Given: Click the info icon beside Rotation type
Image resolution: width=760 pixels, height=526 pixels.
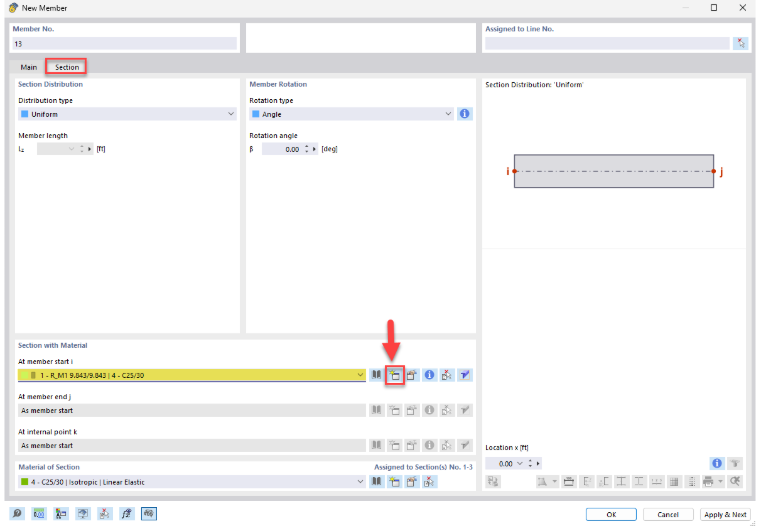Looking at the screenshot, I should pyautogui.click(x=464, y=114).
